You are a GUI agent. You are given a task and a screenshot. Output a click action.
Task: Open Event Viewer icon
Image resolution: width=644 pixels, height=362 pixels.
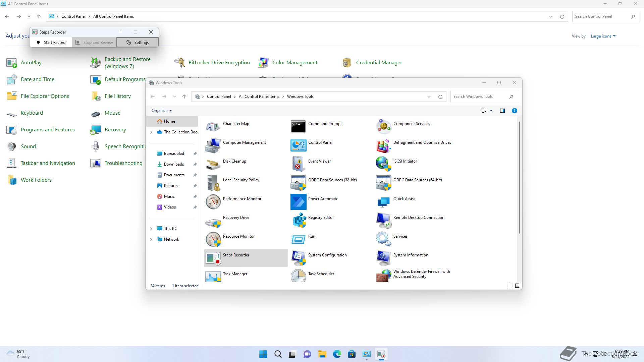298,164
